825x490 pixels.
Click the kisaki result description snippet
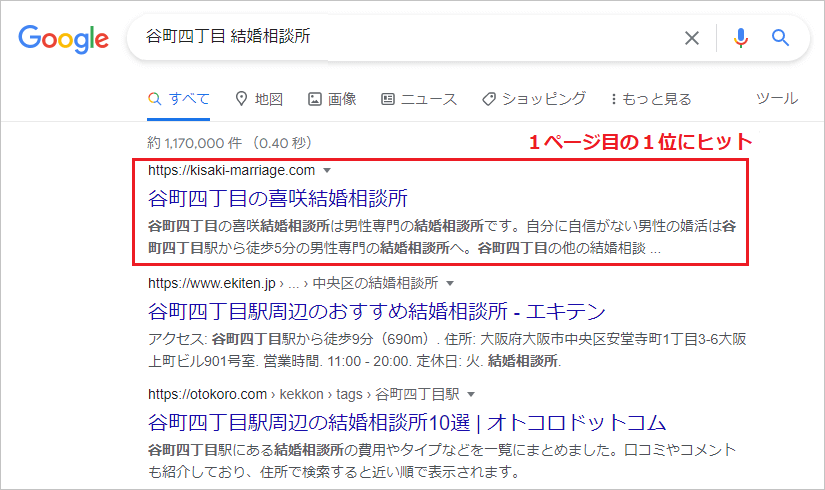pos(442,237)
